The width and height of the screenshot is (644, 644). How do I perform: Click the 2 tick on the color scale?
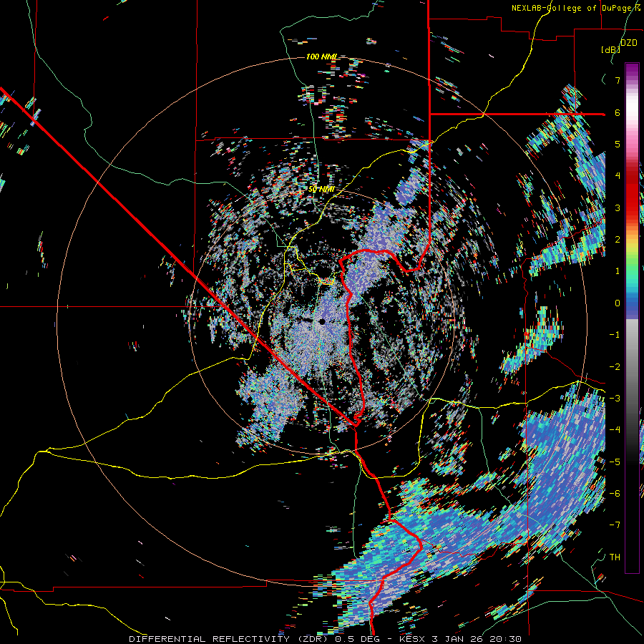[x=618, y=240]
